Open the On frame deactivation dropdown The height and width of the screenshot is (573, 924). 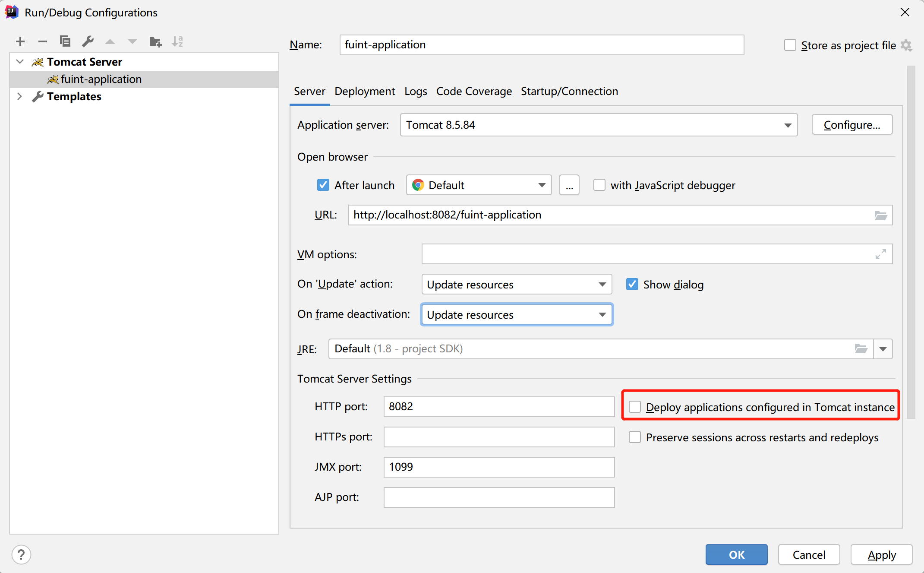(x=517, y=314)
